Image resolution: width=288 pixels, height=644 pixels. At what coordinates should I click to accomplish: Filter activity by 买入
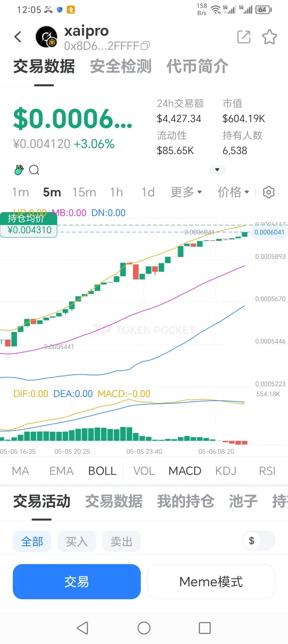[x=77, y=541]
